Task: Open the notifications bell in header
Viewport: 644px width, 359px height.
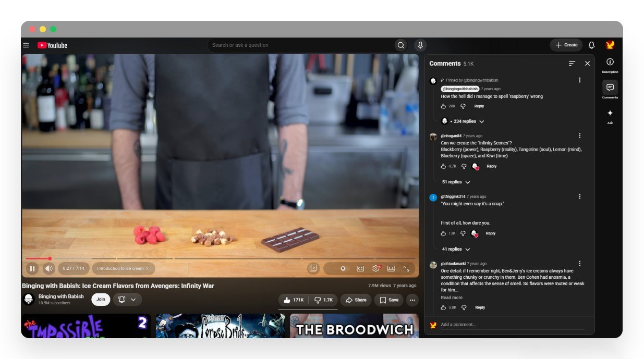Action: click(592, 45)
